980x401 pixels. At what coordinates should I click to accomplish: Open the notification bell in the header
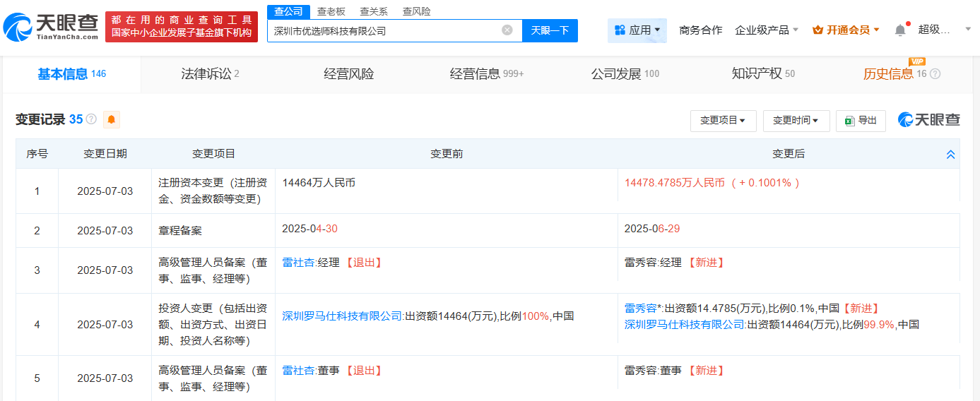point(900,30)
